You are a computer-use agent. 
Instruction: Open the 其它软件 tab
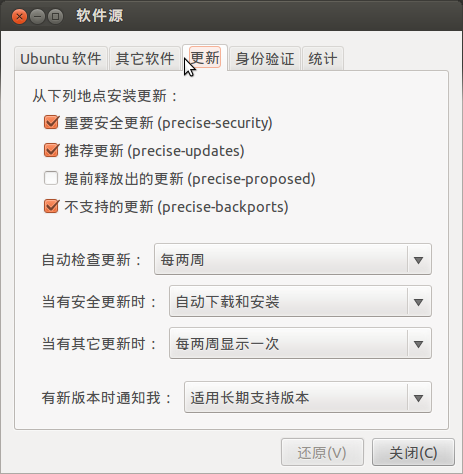point(145,59)
